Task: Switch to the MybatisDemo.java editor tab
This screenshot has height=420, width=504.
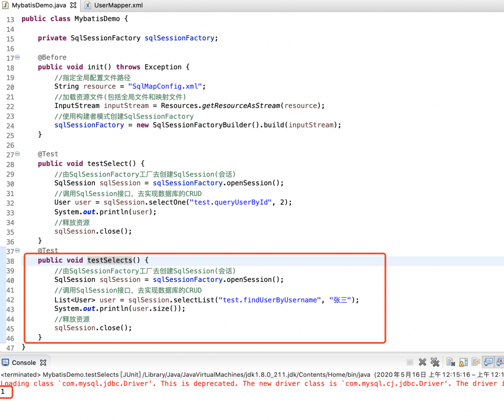Action: [39, 5]
